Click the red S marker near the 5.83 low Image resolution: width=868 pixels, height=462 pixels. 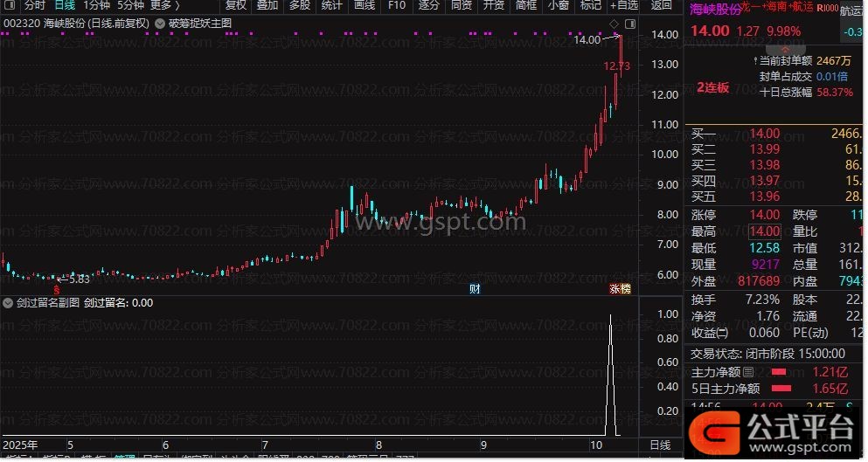[x=58, y=289]
